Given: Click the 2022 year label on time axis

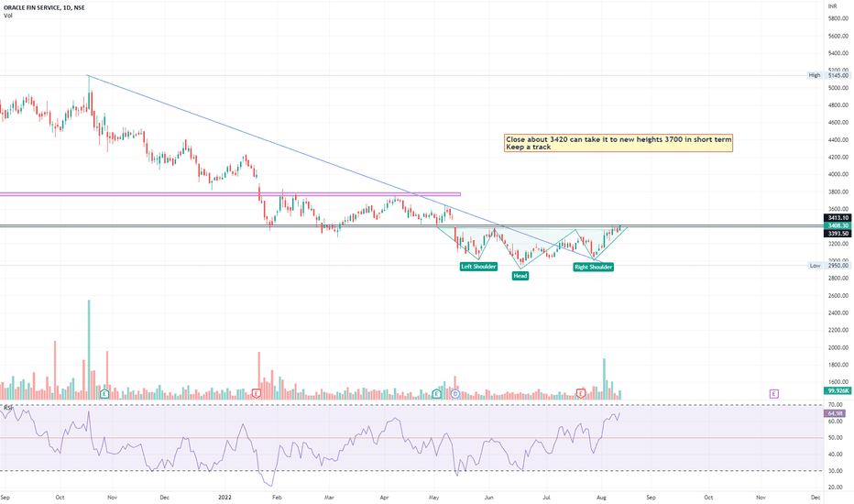Looking at the screenshot, I should click(224, 498).
